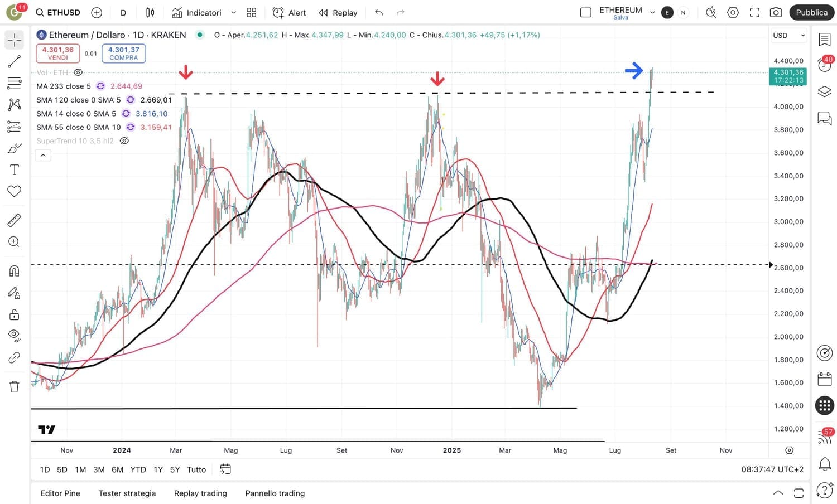The image size is (837, 504).
Task: Open the ETHEREUM layout dropdown arrow
Action: (652, 12)
